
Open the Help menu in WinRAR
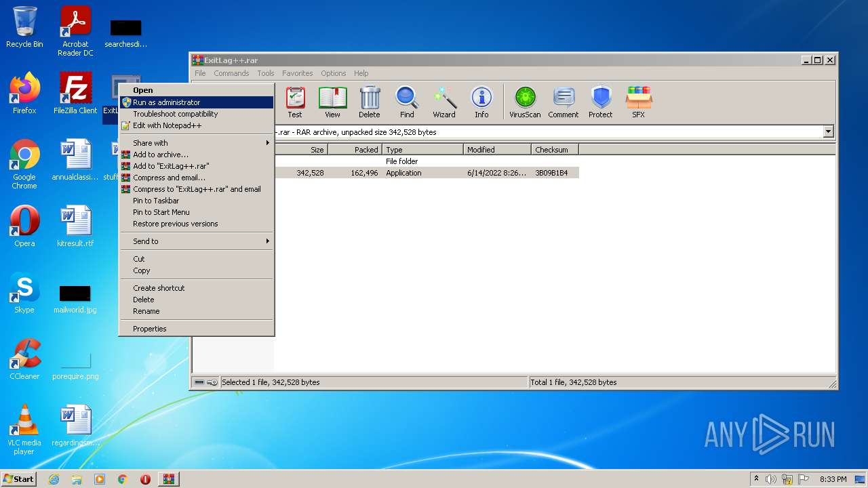(361, 73)
